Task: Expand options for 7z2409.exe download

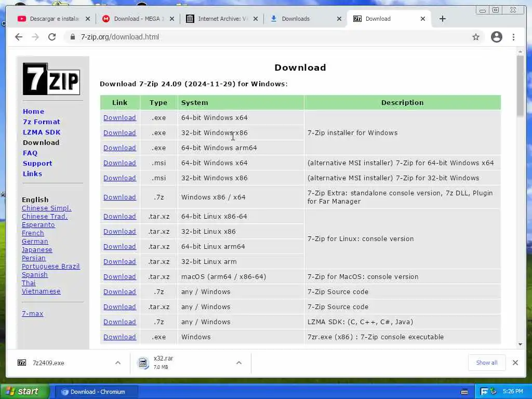Action: [118, 363]
